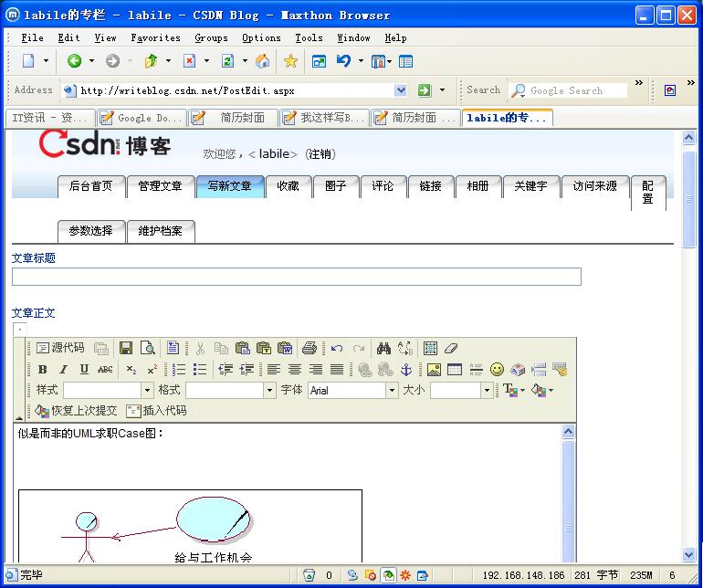
Task: Open the 管理文章 tab
Action: click(161, 186)
